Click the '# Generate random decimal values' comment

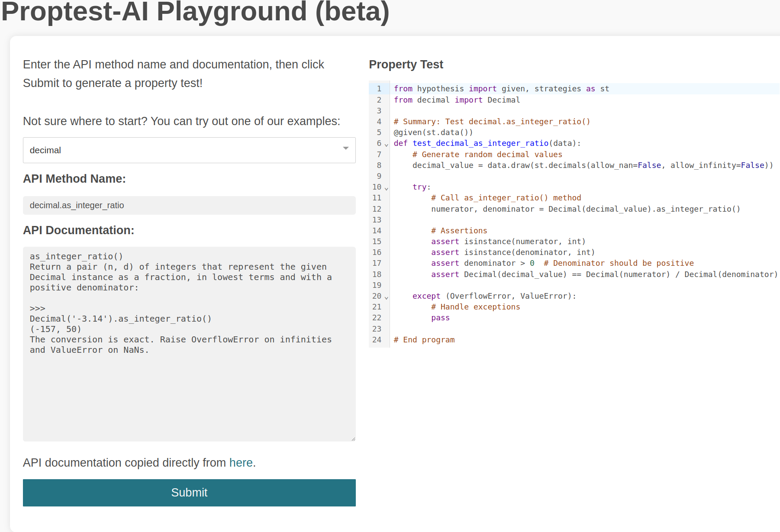click(487, 155)
